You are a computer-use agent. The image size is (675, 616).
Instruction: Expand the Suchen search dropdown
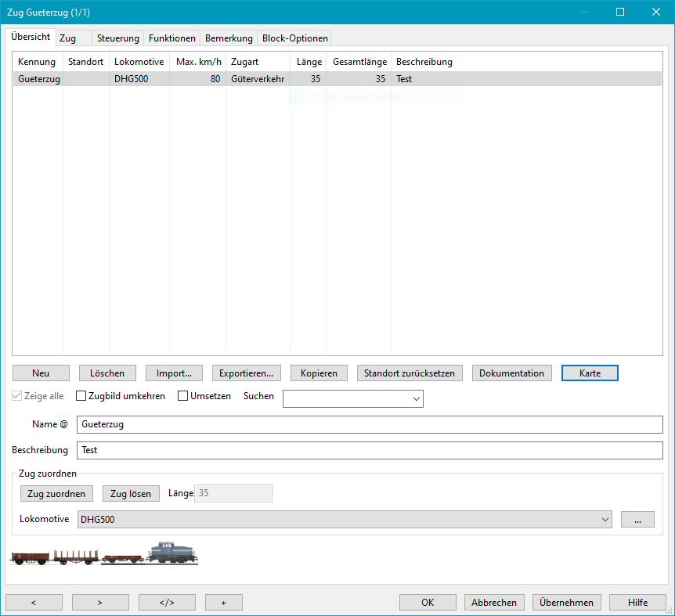(x=415, y=399)
